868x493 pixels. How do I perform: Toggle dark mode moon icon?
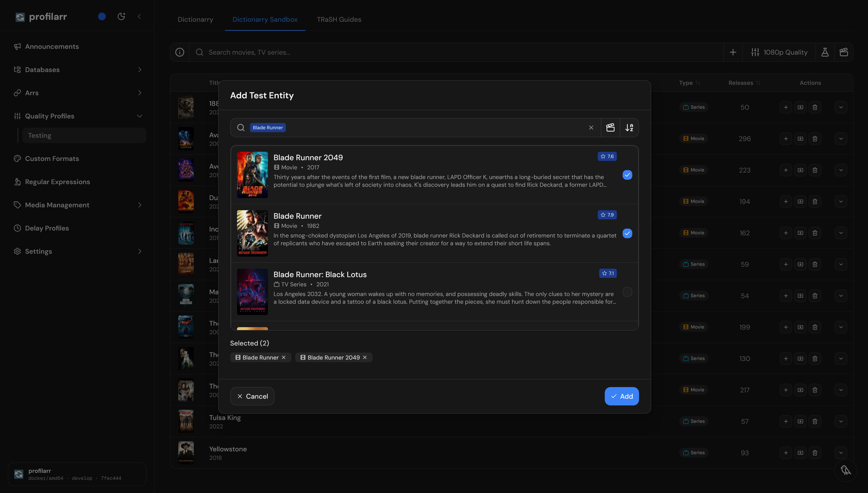coord(121,17)
